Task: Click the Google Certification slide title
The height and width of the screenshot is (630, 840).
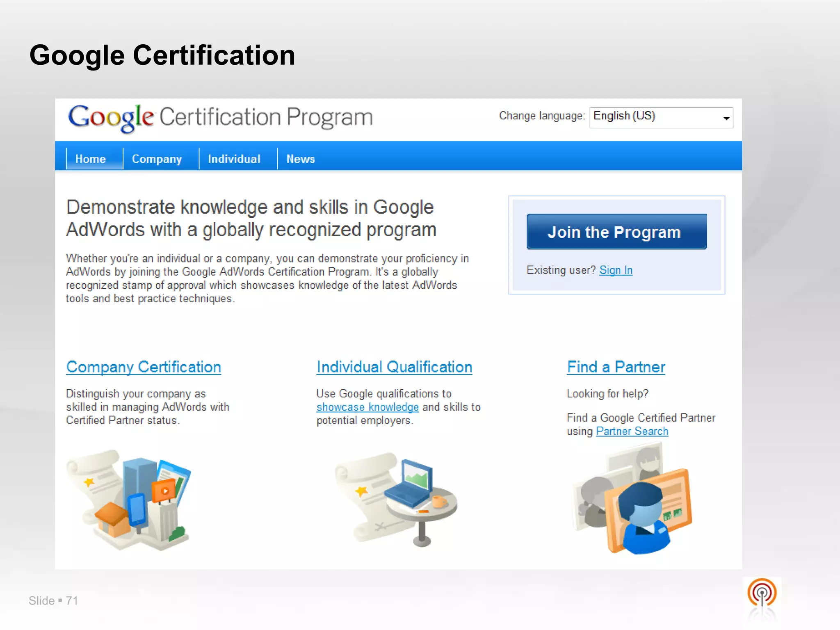Action: [x=162, y=55]
